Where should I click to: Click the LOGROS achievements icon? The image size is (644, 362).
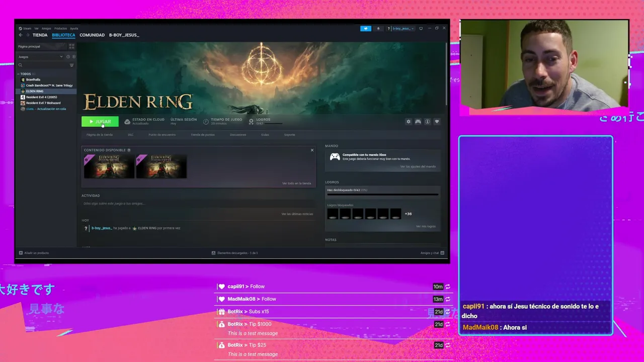click(251, 122)
